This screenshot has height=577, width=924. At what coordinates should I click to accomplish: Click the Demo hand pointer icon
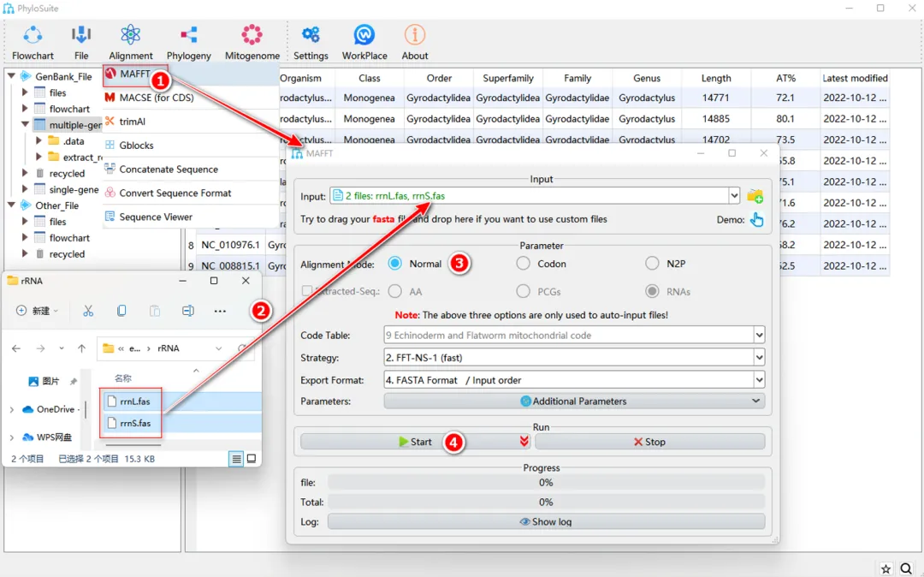click(756, 220)
